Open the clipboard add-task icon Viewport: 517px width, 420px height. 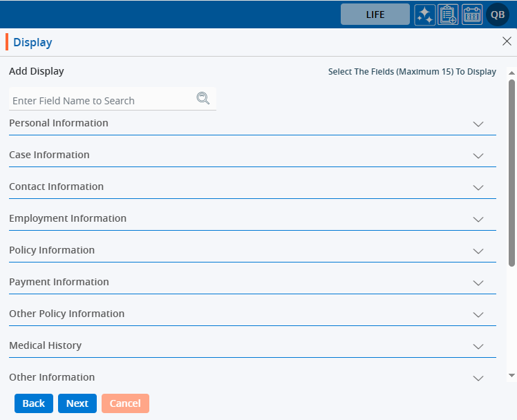tap(449, 15)
